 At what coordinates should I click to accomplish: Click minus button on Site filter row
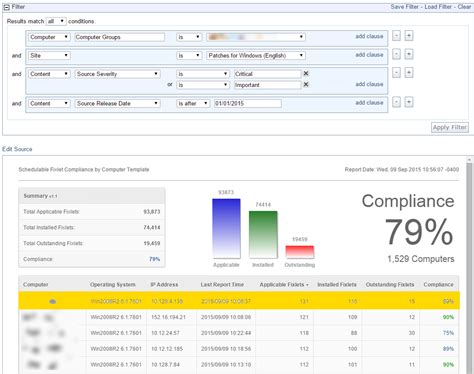coord(396,54)
